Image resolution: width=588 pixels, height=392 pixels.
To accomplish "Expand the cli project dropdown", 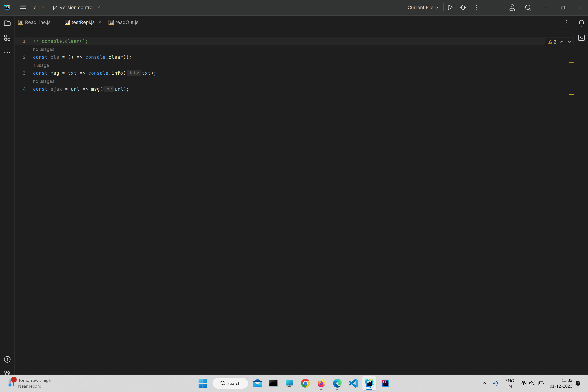I will coord(39,7).
